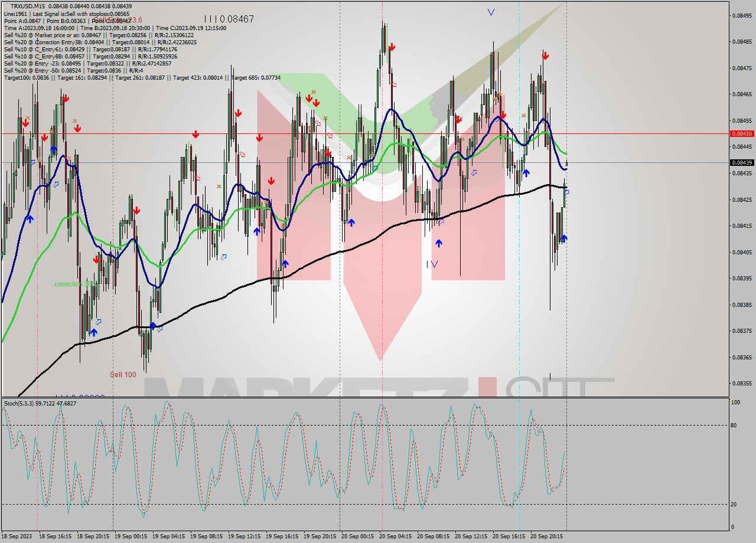Viewport: 756px width, 543px height.
Task: Click the 0.08405 price axis label
Action: [742, 252]
